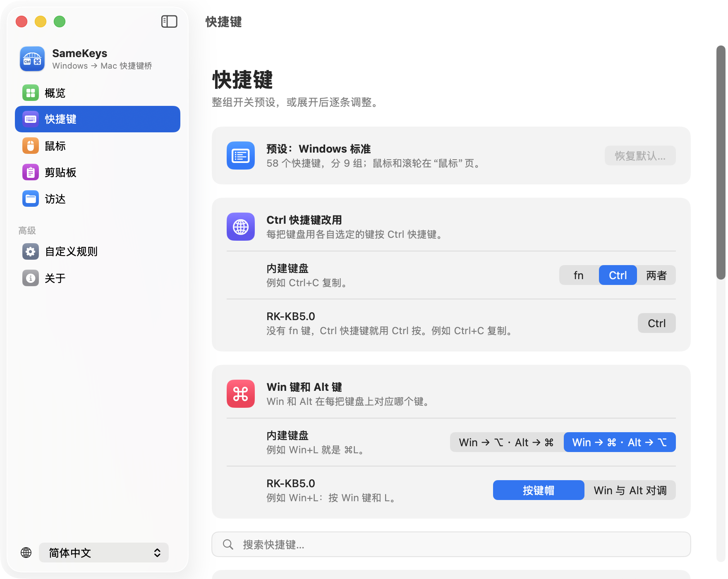Click the 高级 section label in sidebar
This screenshot has height=579, width=728.
click(27, 230)
